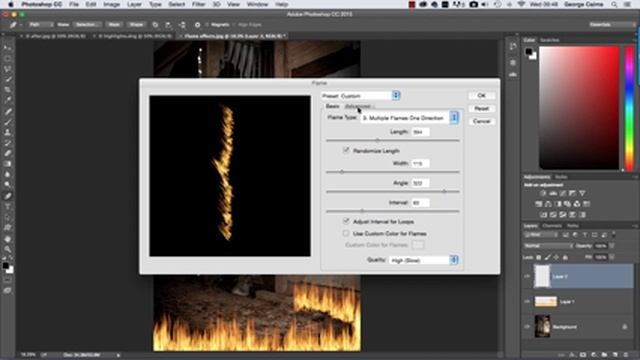This screenshot has height=360, width=640.
Task: Select the Gradient tool
Action: [7, 164]
